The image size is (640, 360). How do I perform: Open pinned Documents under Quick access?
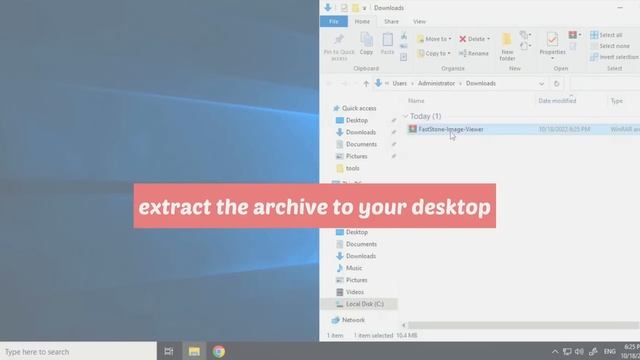coord(356,144)
